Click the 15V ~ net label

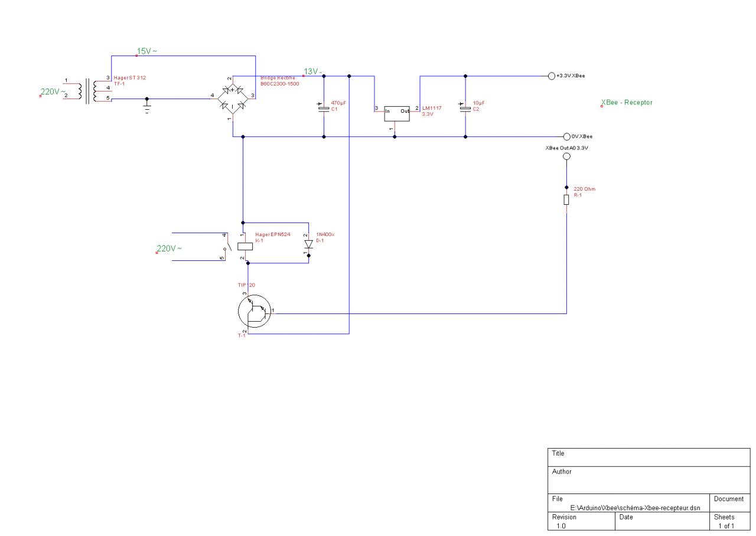click(x=147, y=51)
